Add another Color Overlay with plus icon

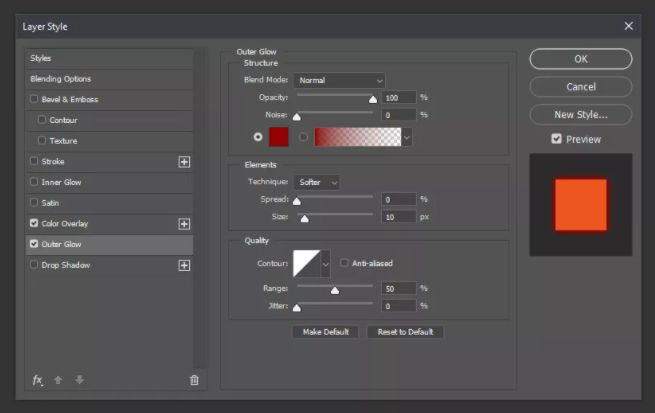tap(184, 224)
